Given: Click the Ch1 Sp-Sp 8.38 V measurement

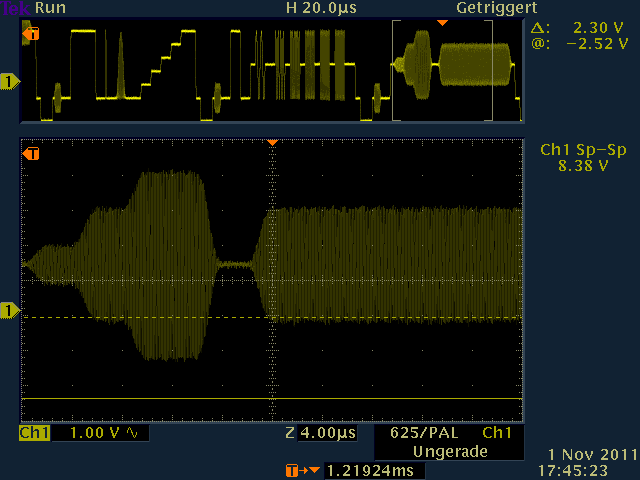Looking at the screenshot, I should point(573,158).
